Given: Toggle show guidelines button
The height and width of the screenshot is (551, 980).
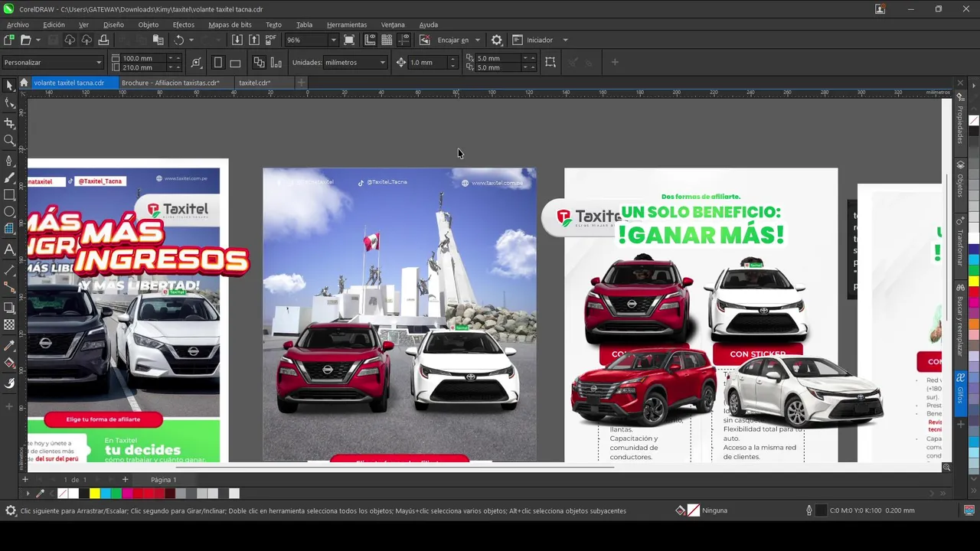Looking at the screenshot, I should [403, 40].
